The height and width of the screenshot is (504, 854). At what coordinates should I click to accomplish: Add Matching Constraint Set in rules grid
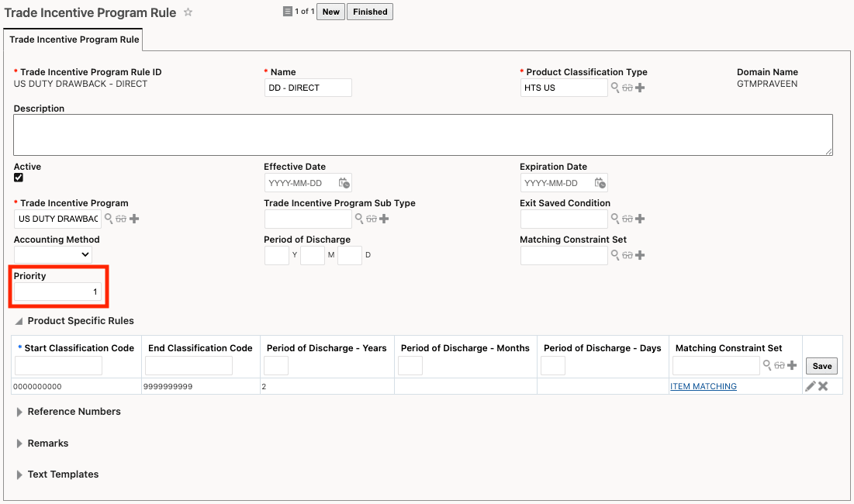(792, 365)
